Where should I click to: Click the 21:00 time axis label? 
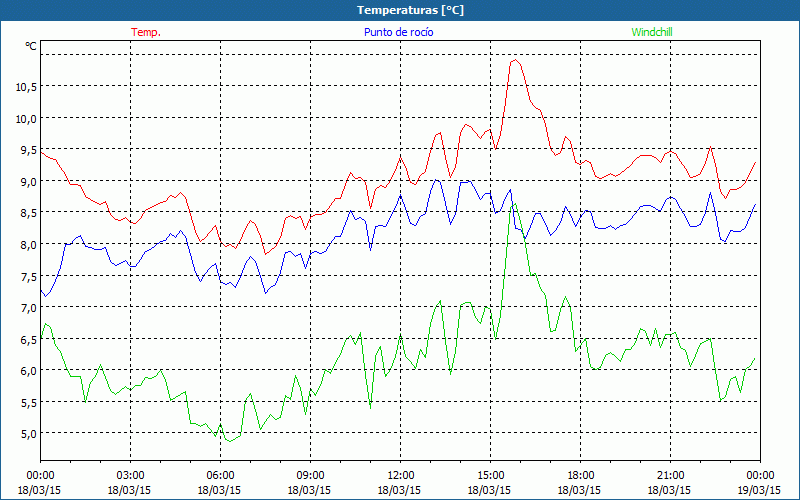pos(670,476)
